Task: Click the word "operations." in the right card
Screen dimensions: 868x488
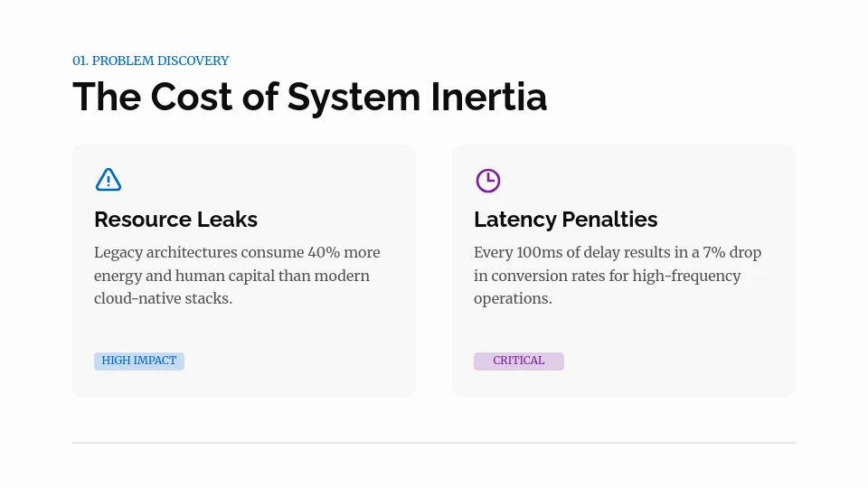Action: [513, 298]
